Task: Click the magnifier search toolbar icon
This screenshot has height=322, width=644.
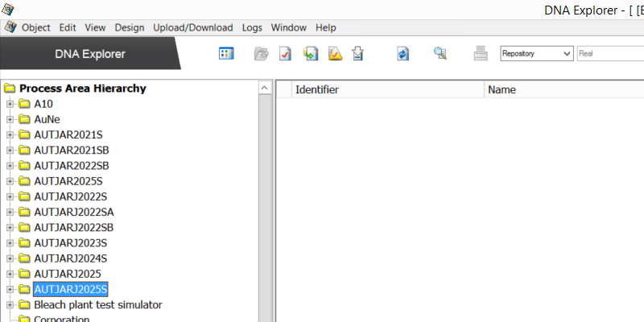Action: (440, 54)
